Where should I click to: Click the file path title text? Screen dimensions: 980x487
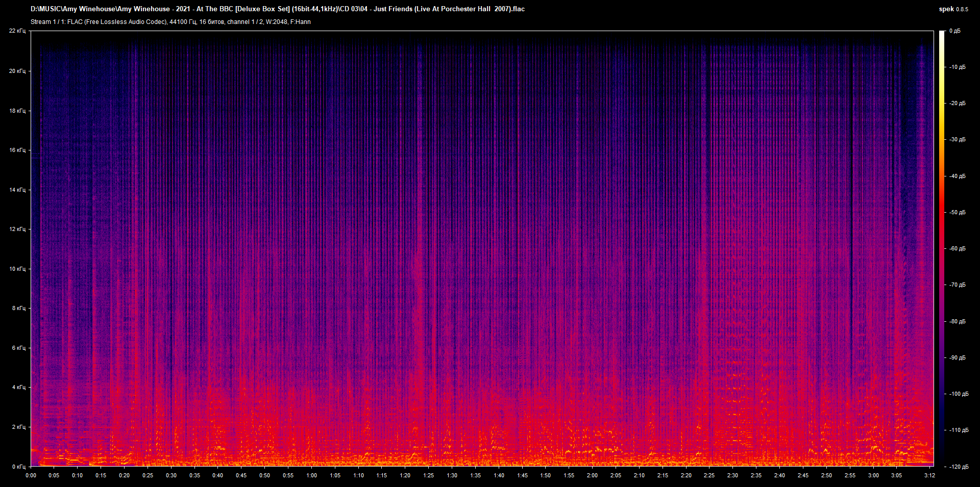point(277,9)
